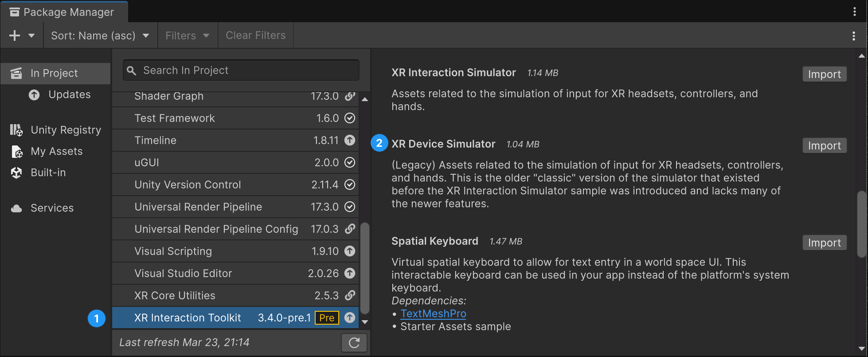Open Built-in packages in the sidebar
This screenshot has width=868, height=357.
55,173
